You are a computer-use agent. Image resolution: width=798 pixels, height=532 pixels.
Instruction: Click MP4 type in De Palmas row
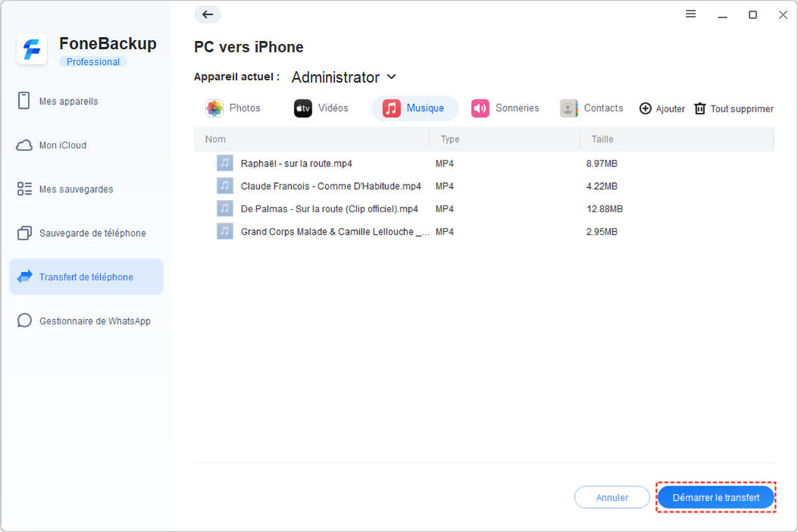point(444,208)
